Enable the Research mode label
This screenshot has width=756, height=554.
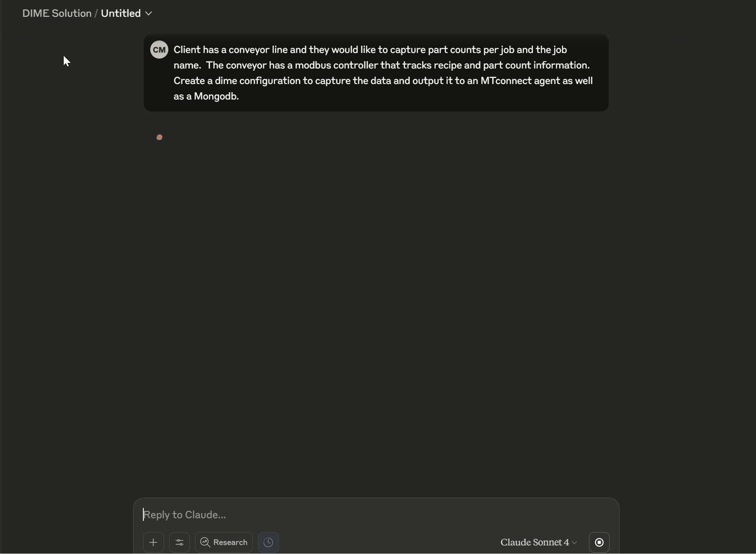tap(230, 542)
